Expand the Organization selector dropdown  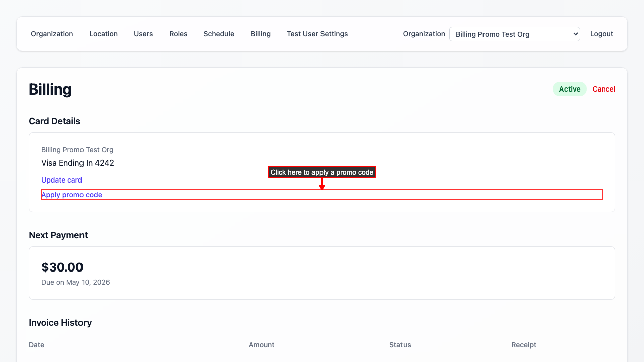[x=514, y=34]
